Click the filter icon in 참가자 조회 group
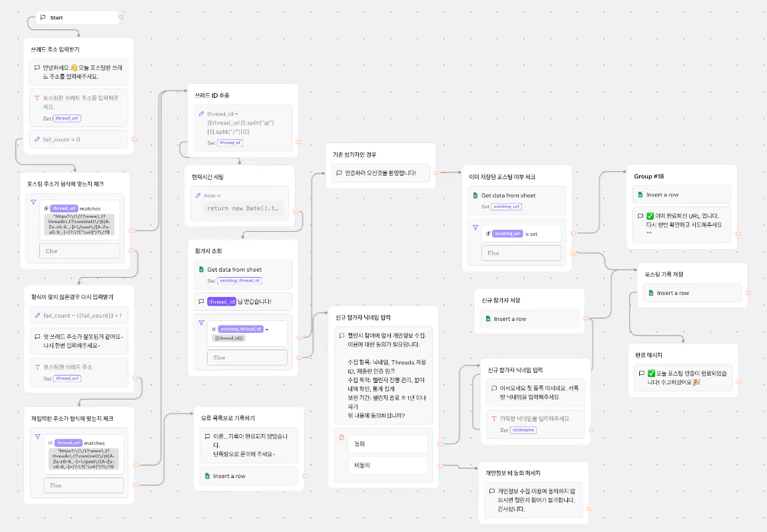 tap(201, 323)
